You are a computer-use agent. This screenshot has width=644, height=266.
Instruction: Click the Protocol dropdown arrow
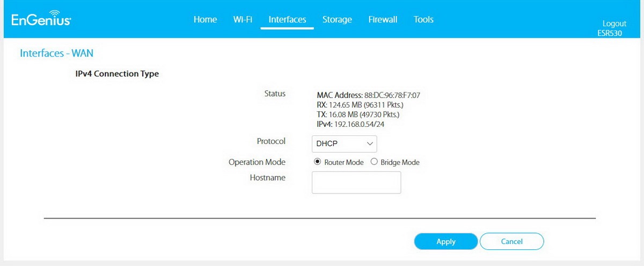coord(369,144)
